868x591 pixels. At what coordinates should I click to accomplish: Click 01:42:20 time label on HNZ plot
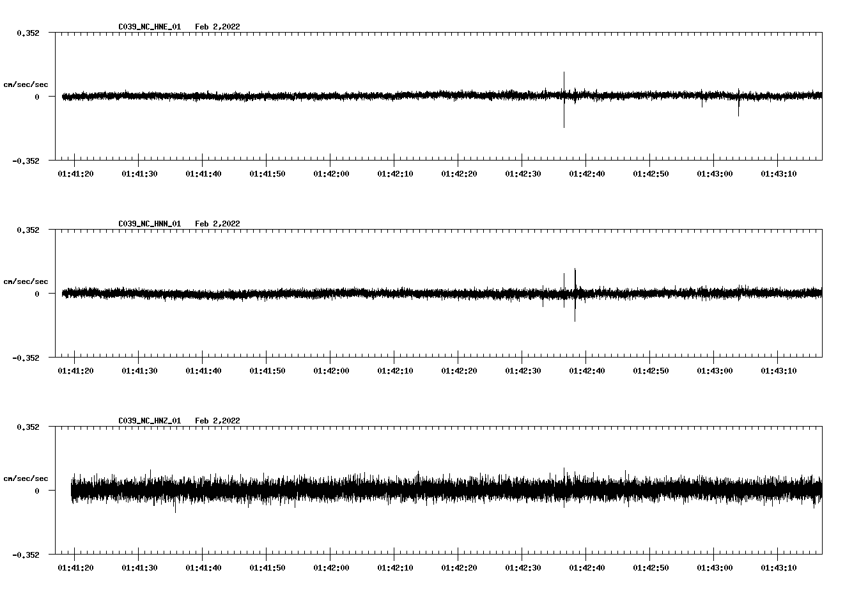[x=459, y=568]
